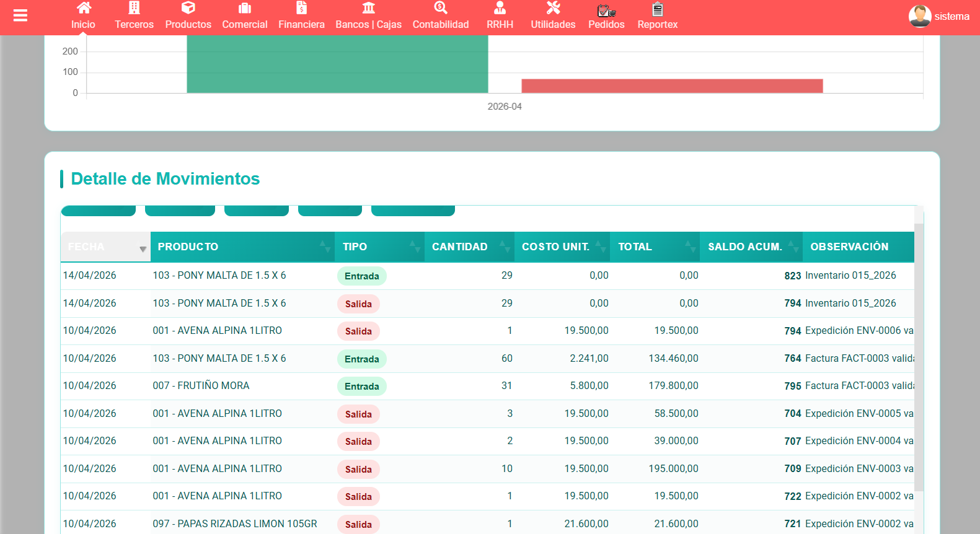Click the red bar in chart
Viewport: 980px width, 534px height.
click(672, 86)
